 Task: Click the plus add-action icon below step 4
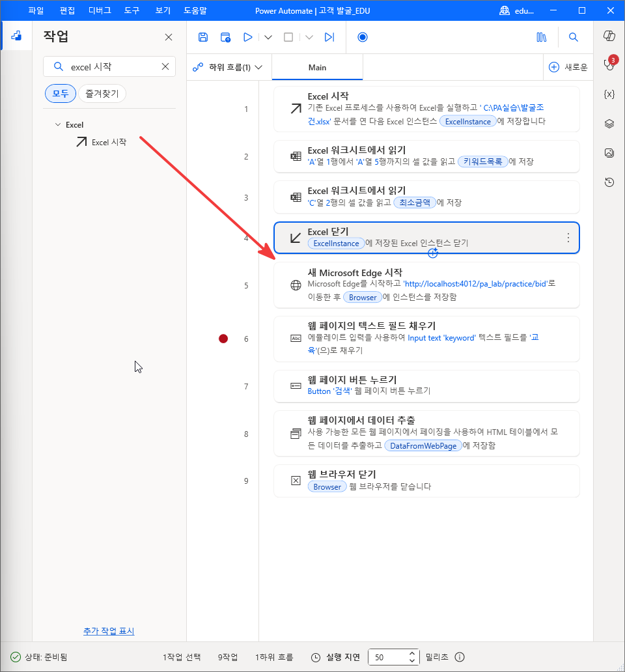click(x=433, y=253)
